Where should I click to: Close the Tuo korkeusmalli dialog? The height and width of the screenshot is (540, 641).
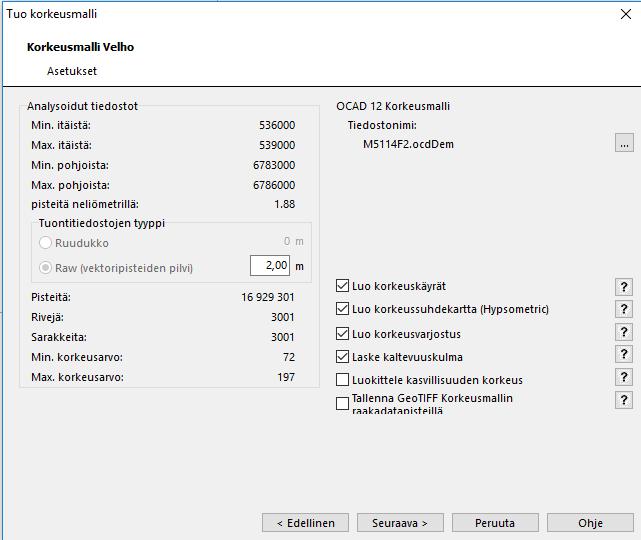tap(625, 14)
